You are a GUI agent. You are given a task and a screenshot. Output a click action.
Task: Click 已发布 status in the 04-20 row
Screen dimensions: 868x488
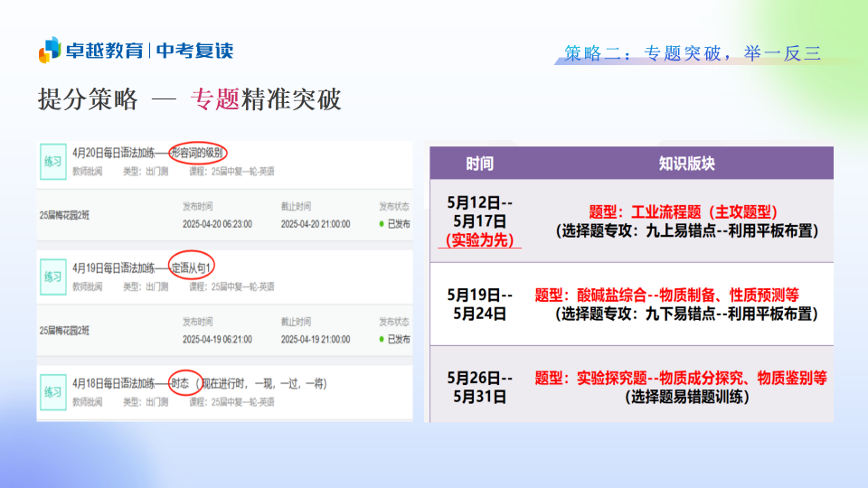399,224
